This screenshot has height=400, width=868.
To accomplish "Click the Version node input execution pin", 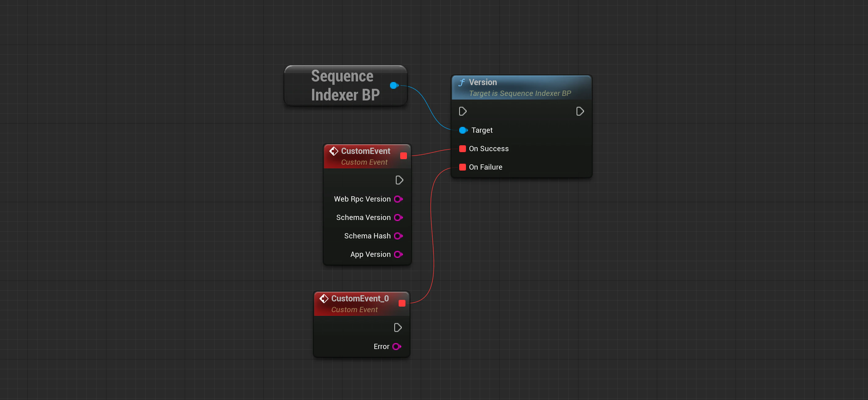I will pos(463,112).
